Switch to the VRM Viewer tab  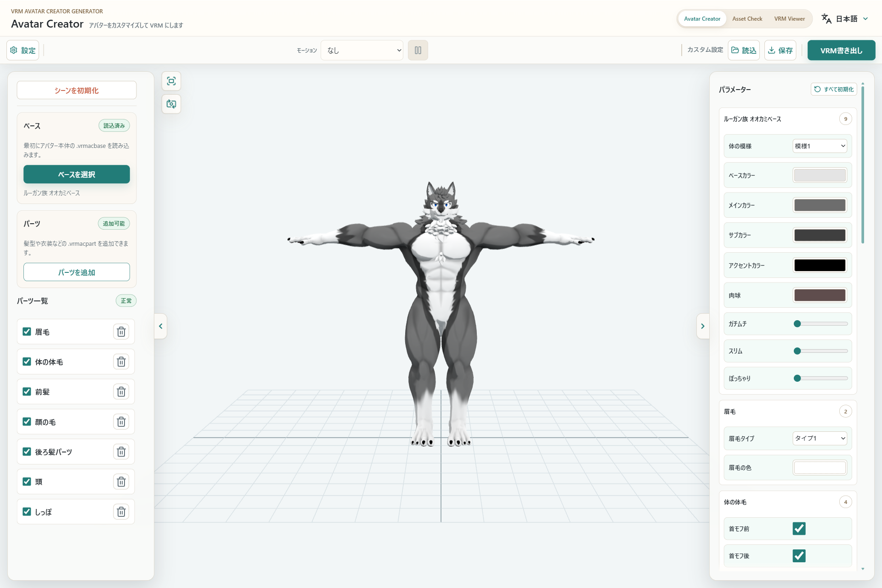(x=789, y=19)
